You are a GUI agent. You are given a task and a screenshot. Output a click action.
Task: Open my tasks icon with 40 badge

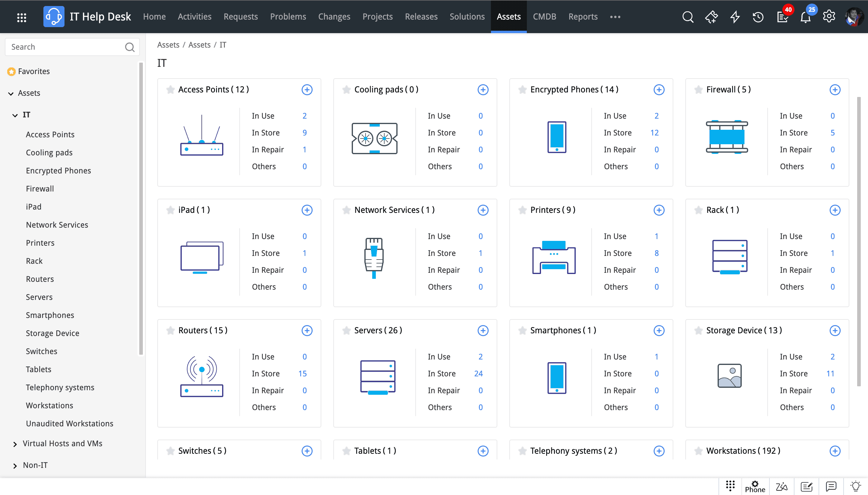tap(783, 17)
